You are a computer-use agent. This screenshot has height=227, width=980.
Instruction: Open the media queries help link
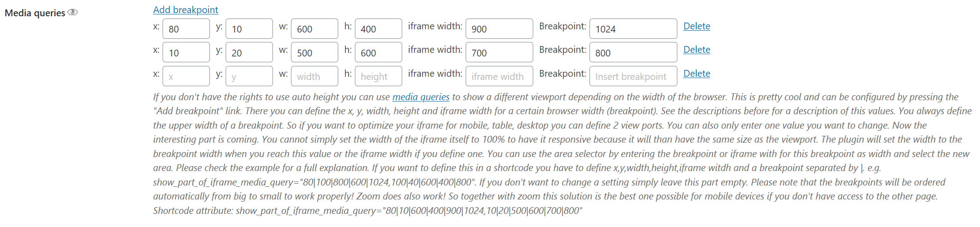pyautogui.click(x=421, y=97)
